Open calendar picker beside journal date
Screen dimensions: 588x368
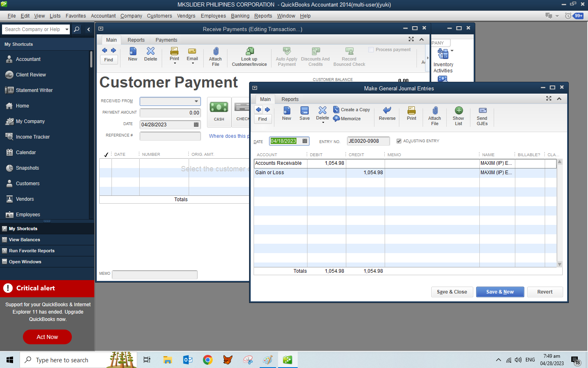point(305,141)
